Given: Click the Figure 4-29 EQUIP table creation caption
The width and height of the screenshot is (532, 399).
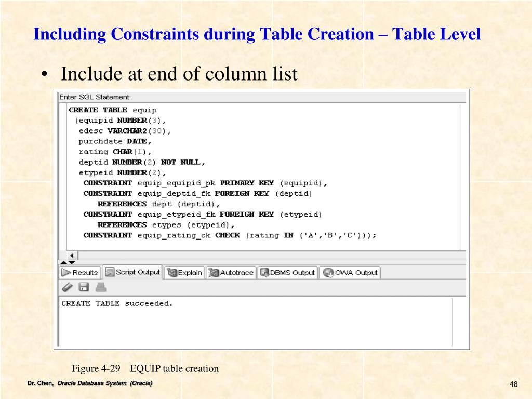Looking at the screenshot, I should pyautogui.click(x=145, y=369).
